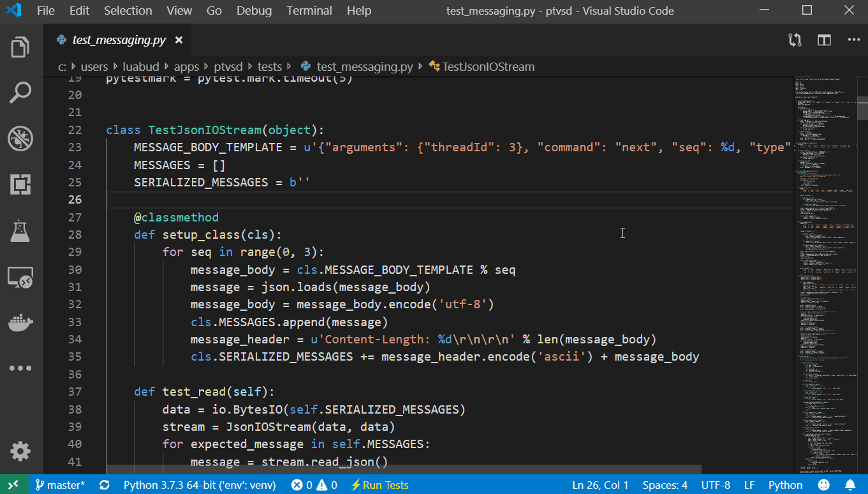Image resolution: width=868 pixels, height=494 pixels.
Task: Open the Manage gear icon
Action: point(20,451)
